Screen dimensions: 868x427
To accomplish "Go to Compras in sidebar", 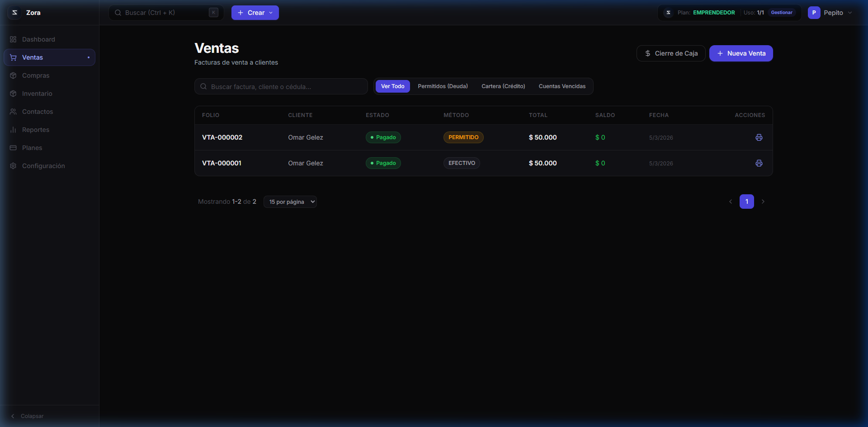I will point(36,75).
